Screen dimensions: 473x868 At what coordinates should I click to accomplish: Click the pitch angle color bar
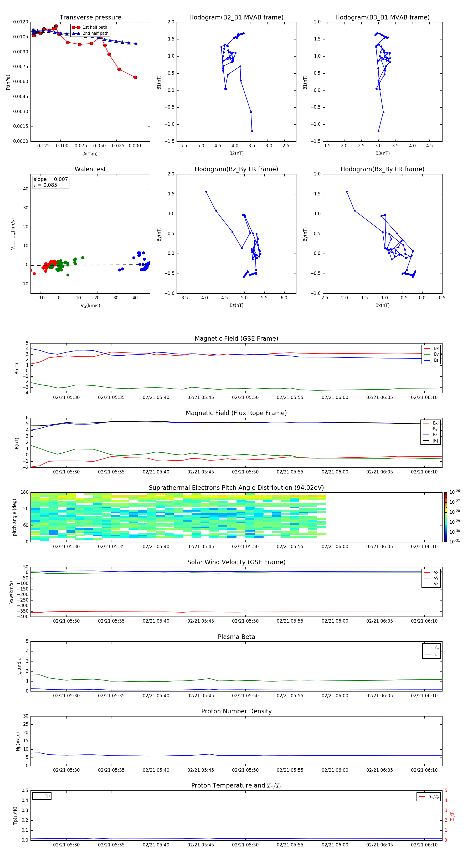pyautogui.click(x=446, y=517)
